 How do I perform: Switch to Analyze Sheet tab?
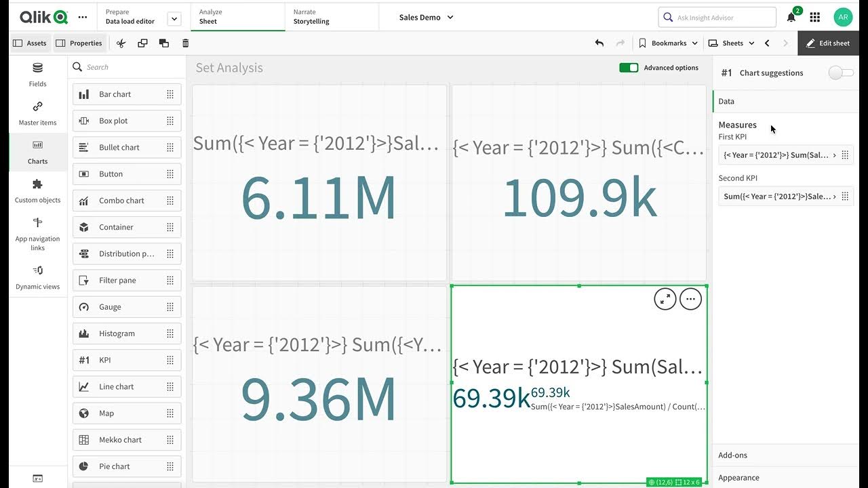pyautogui.click(x=237, y=17)
